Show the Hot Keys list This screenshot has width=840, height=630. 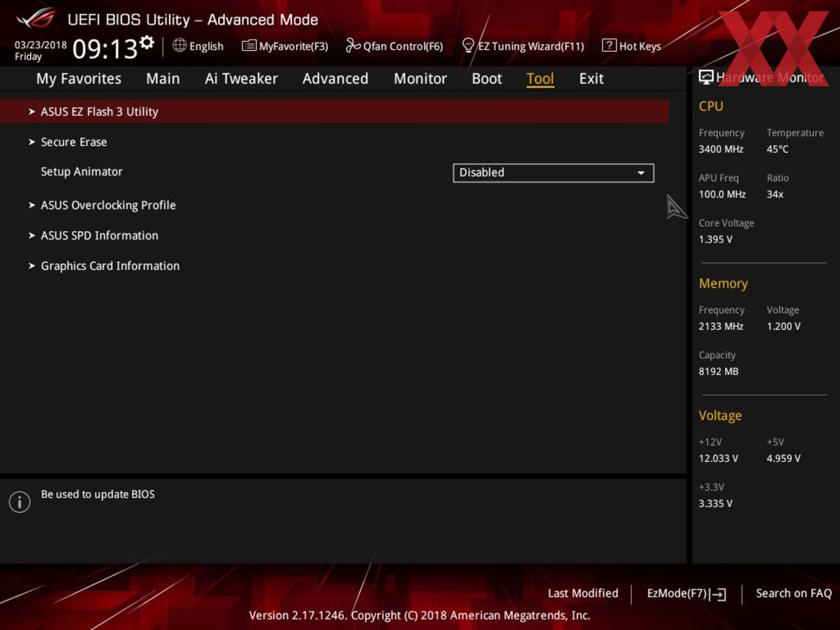[x=631, y=46]
